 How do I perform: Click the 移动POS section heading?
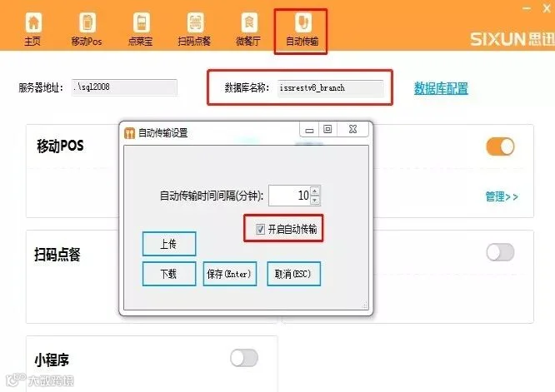pos(61,146)
